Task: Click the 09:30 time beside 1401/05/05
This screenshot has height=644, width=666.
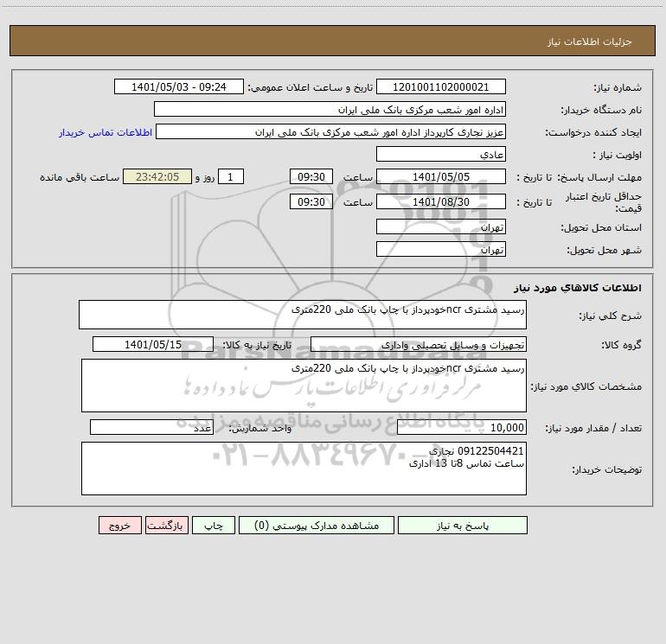Action: 311,176
